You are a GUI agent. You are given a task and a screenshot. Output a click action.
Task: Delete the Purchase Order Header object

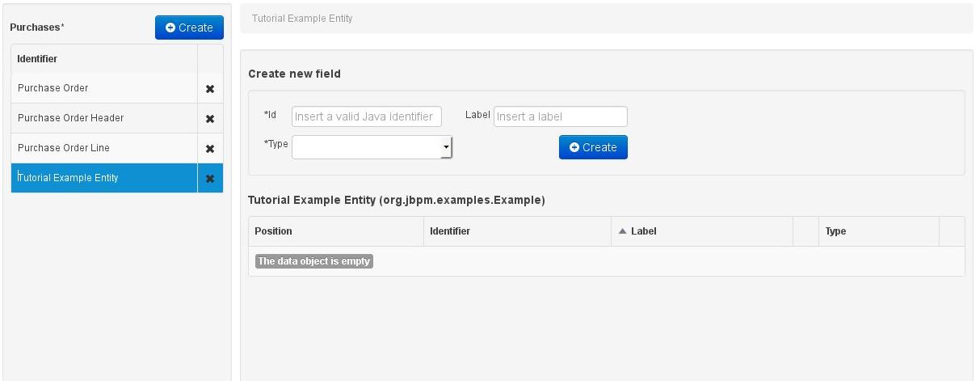[210, 119]
